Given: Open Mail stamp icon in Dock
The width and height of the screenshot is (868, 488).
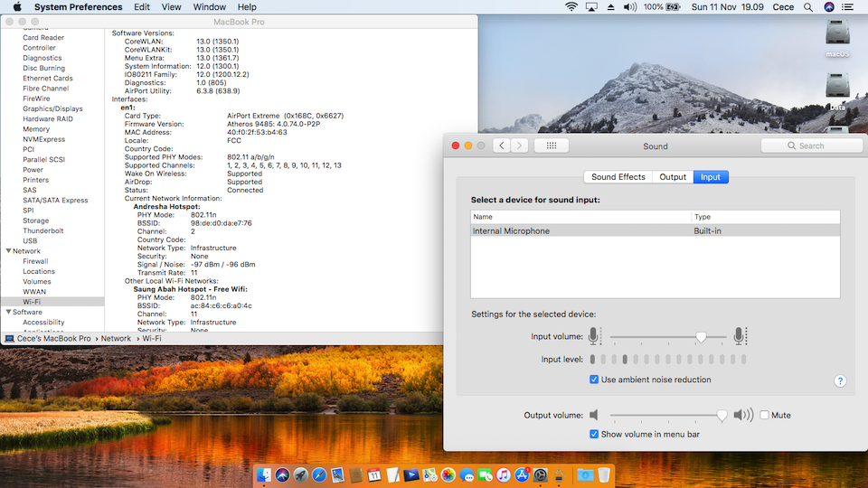Looking at the screenshot, I should point(337,474).
